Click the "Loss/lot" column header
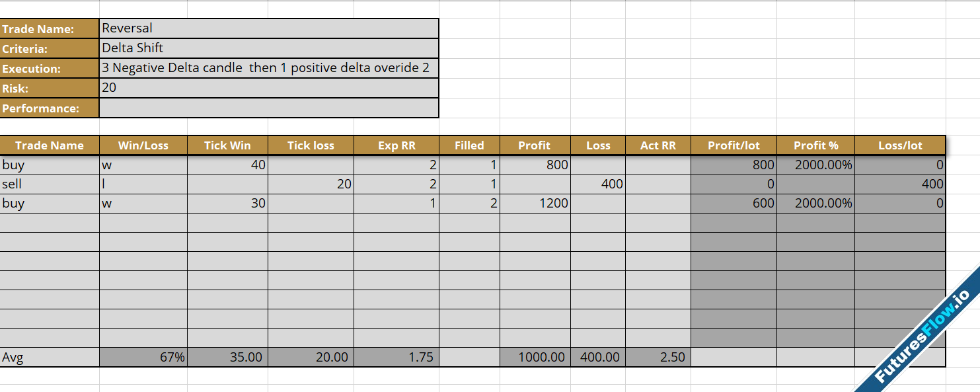The height and width of the screenshot is (392, 980). (x=900, y=145)
